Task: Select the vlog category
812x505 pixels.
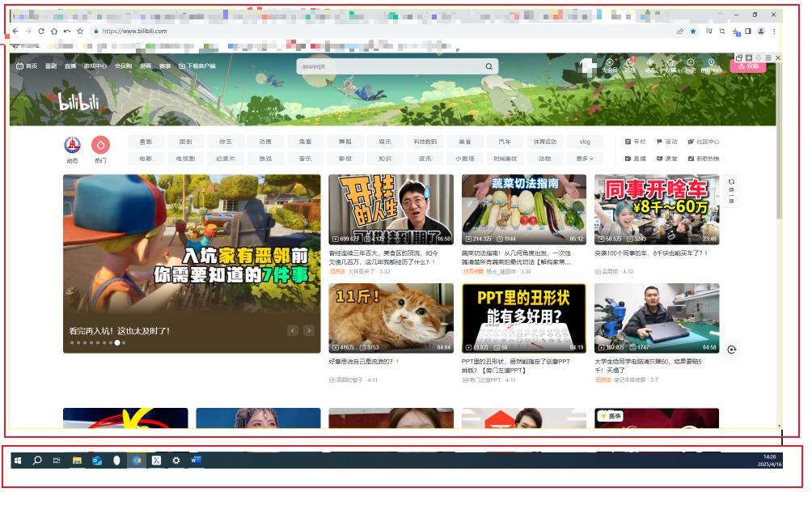Action: pos(585,142)
